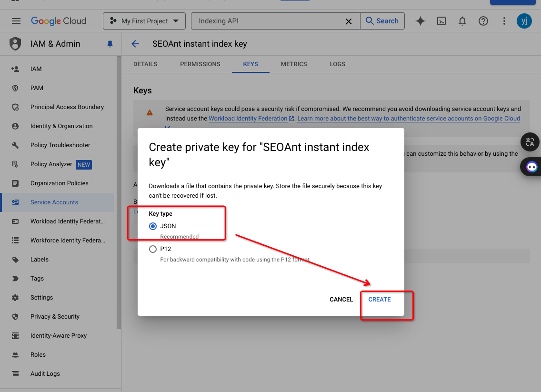541x392 pixels.
Task: Open Gemini AI assistant sparkle icon
Action: click(420, 21)
